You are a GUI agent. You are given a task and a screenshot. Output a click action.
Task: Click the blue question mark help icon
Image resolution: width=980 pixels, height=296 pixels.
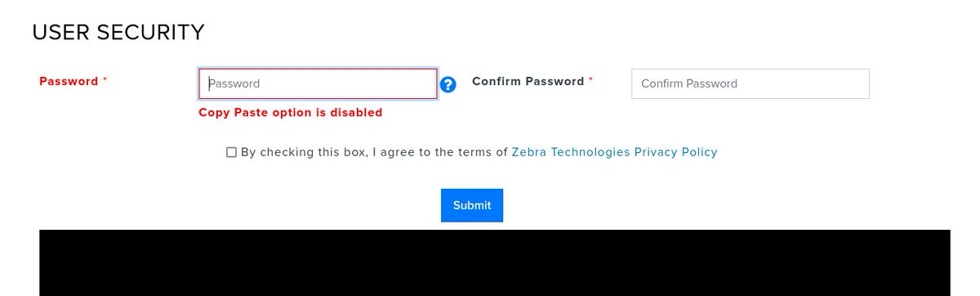(448, 83)
